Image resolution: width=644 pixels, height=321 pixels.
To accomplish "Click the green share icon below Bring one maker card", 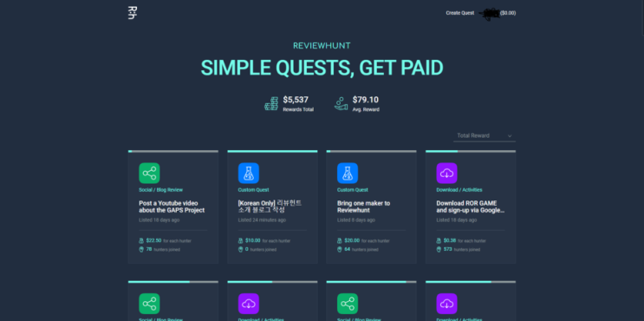I will [348, 304].
